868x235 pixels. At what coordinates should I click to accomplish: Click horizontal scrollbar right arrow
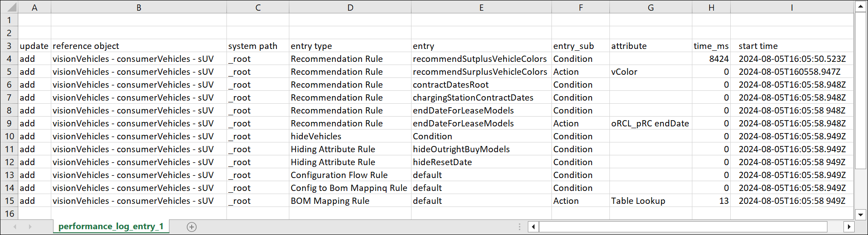tap(849, 227)
